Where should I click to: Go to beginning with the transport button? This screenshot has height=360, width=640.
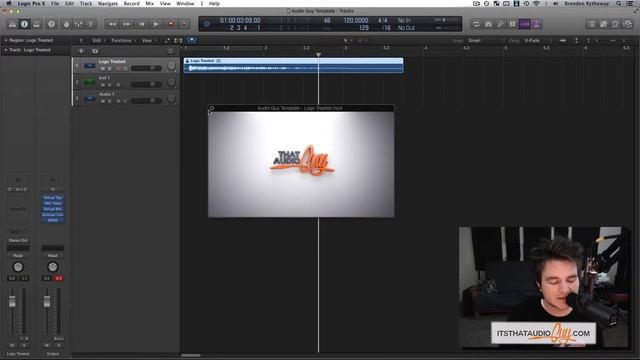point(142,24)
